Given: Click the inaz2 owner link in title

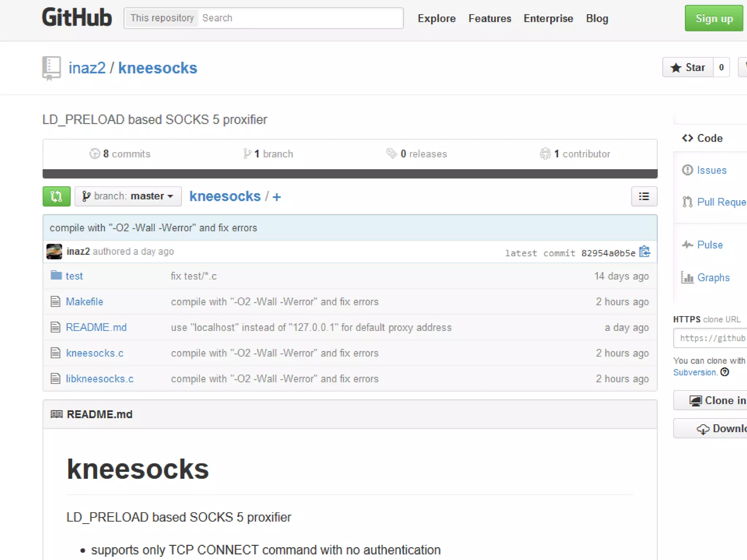Looking at the screenshot, I should 87,68.
